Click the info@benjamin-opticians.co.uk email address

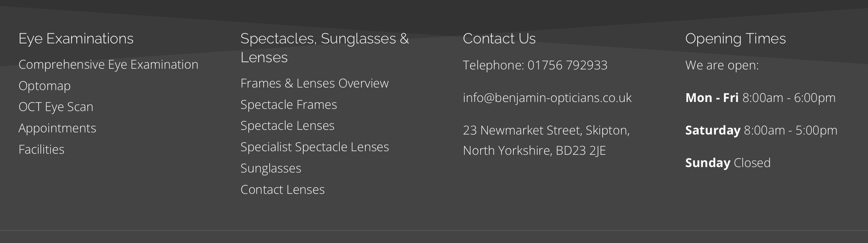[x=547, y=98]
